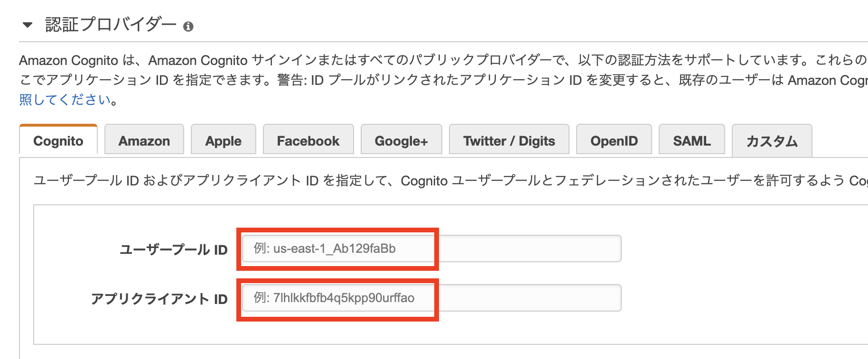This screenshot has height=359, width=868.
Task: Collapse the 認証プロバイダー section triangle
Action: pyautogui.click(x=28, y=25)
